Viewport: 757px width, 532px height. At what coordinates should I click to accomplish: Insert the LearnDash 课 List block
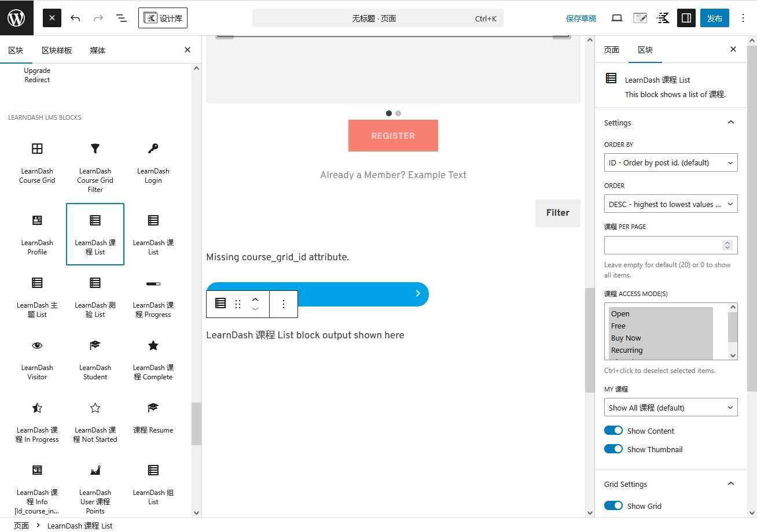(x=153, y=234)
